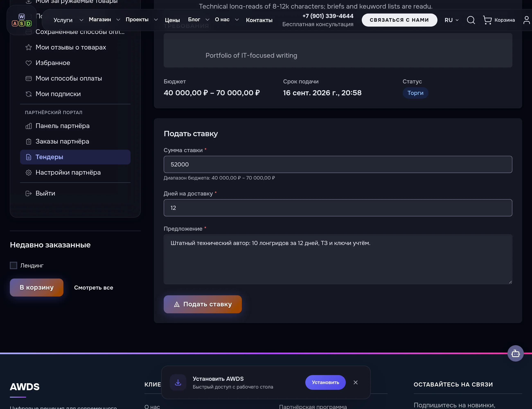Open the RU language selector
Screen dimensions: 532x409
451,20
